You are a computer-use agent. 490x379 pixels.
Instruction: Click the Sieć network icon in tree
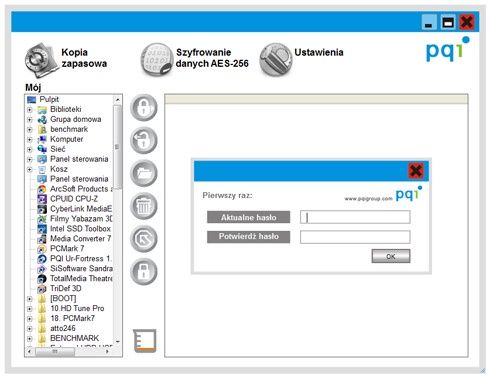[x=42, y=149]
